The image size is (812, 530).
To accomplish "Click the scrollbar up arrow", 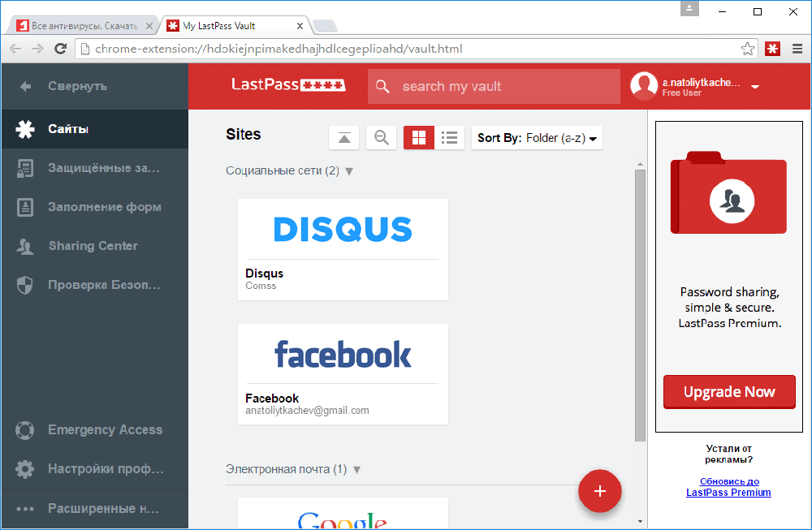I will [640, 164].
